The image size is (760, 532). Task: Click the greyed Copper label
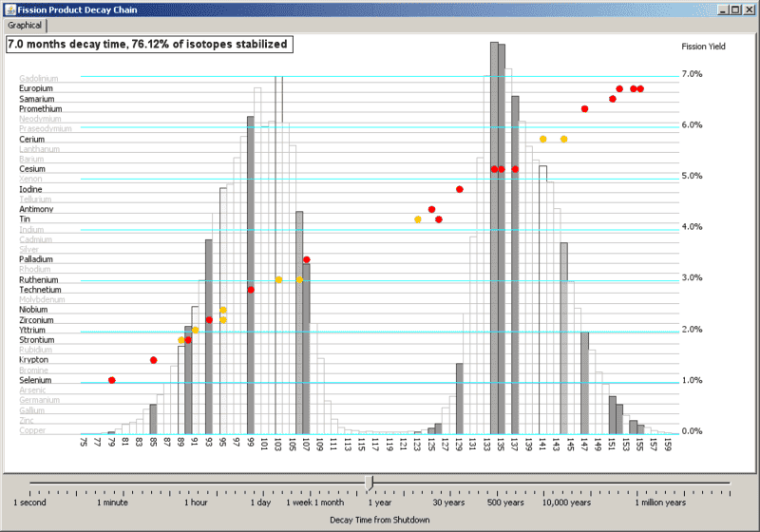[32, 430]
